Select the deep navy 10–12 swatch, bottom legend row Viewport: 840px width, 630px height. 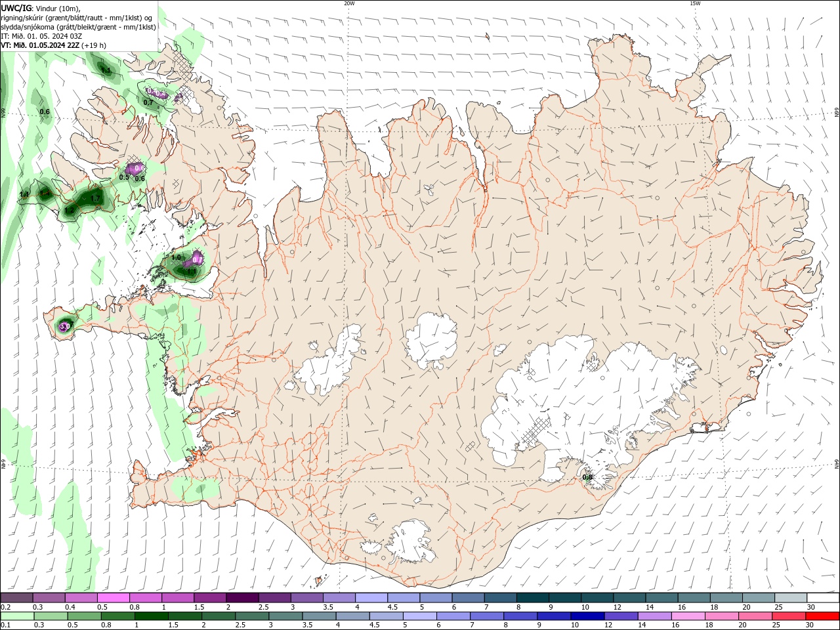pos(587,616)
